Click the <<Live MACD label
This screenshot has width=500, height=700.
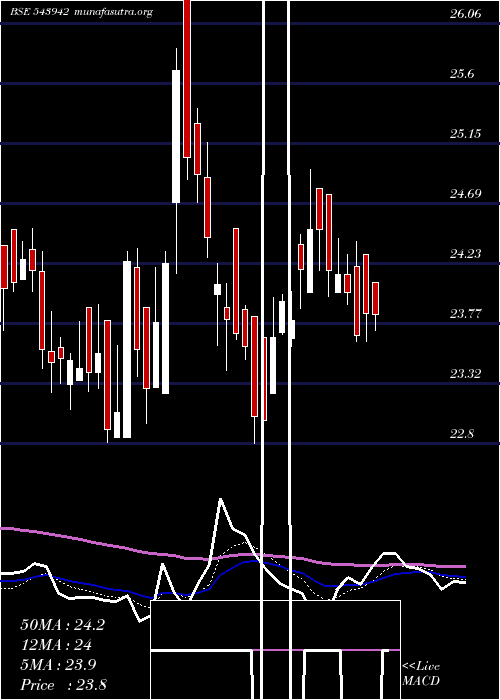tap(421, 674)
